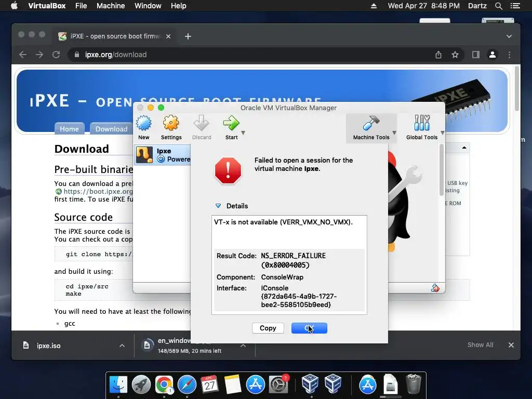This screenshot has width=532, height=399.
Task: Expand the Machine Tools dropdown arrow
Action: coord(394,133)
